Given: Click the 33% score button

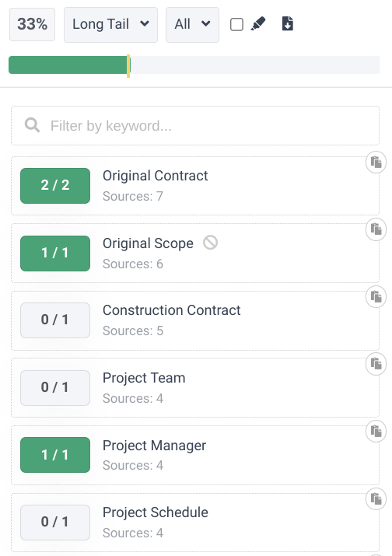Looking at the screenshot, I should 33,24.
